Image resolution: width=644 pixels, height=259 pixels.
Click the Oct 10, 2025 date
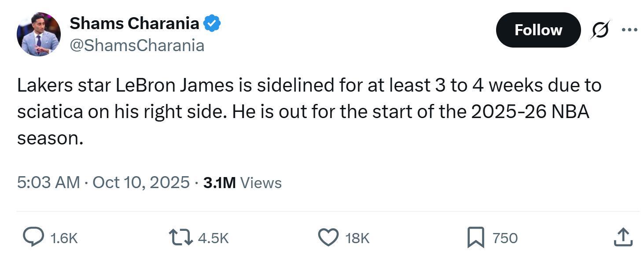pos(141,182)
